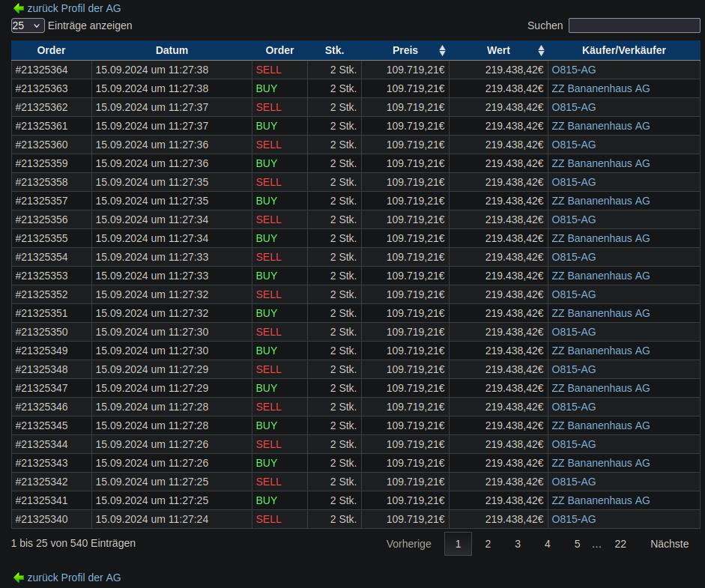Screen dimensions: 705x588
Task: Open O815-AG link in order #21325352
Action: (574, 294)
